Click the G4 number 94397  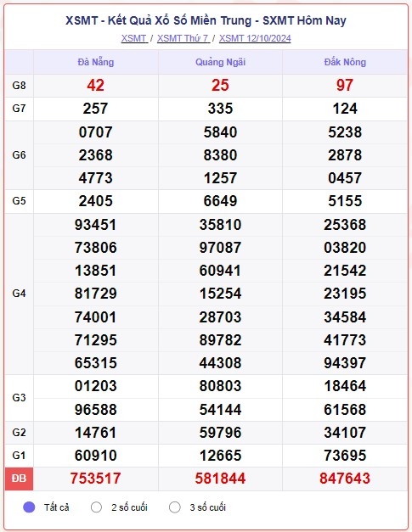345,363
